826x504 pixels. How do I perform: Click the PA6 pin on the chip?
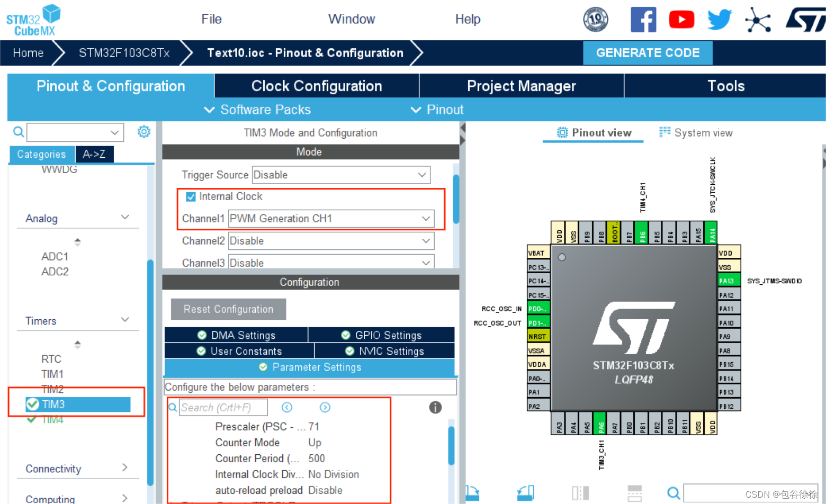pyautogui.click(x=600, y=424)
